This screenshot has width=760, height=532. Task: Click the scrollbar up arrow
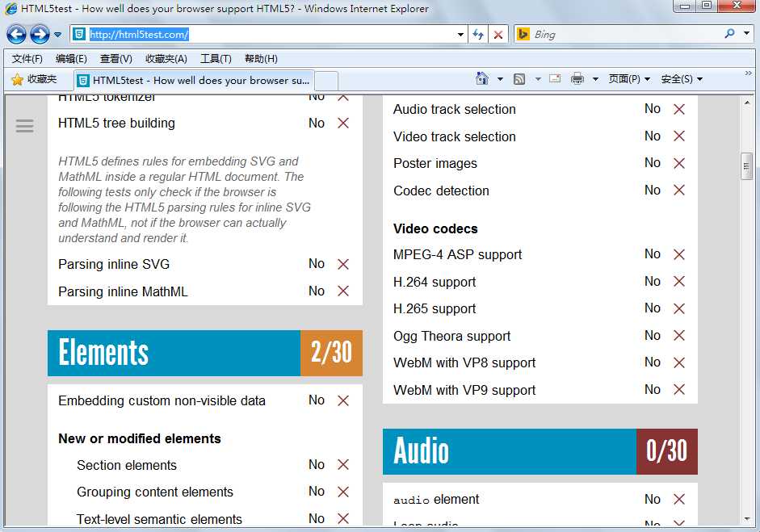tap(747, 103)
